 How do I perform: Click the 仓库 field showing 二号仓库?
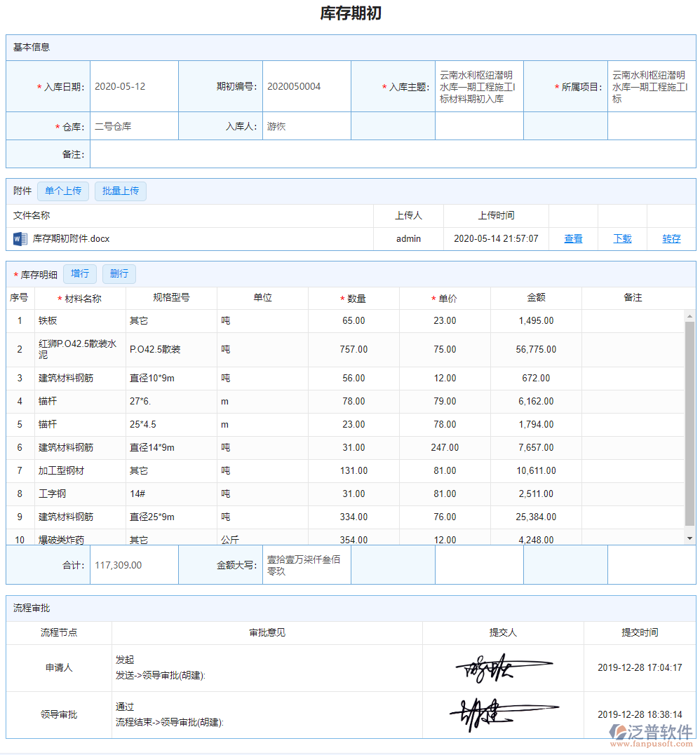pyautogui.click(x=133, y=126)
